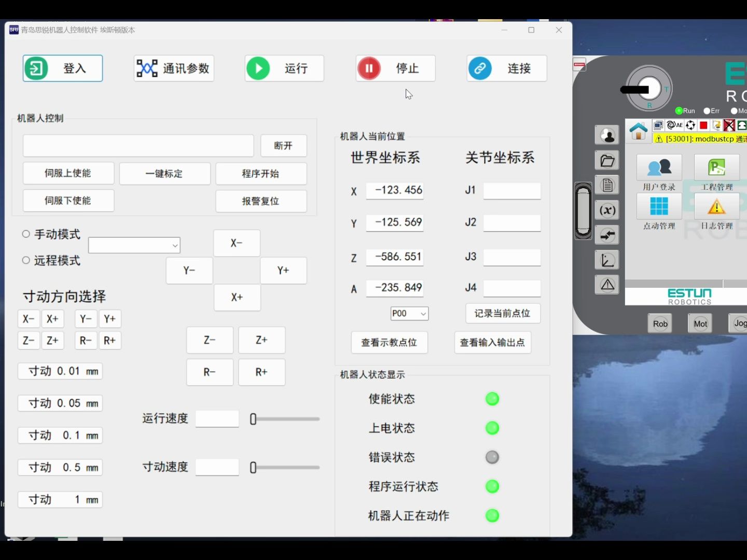Open 通讯参数 communication settings
747x560 pixels.
tap(174, 68)
